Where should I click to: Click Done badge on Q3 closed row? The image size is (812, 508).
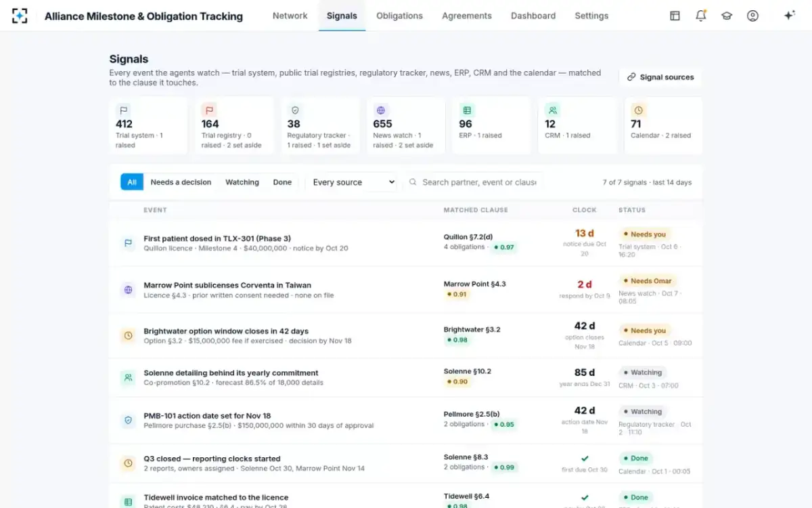coord(635,459)
